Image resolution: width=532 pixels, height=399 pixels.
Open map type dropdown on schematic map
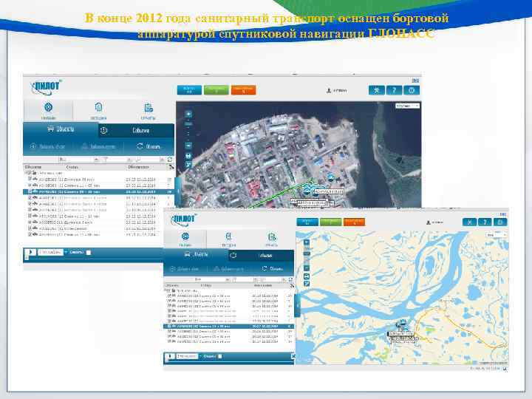pyautogui.click(x=496, y=235)
